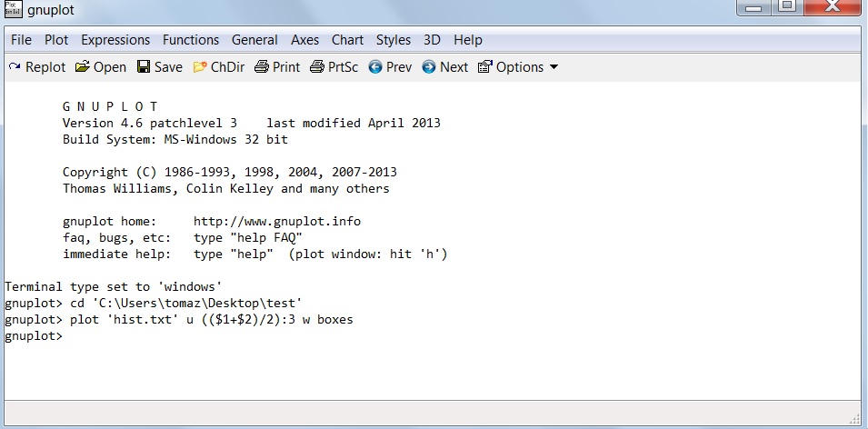Open the Expressions menu
The height and width of the screenshot is (429, 868).
(x=115, y=40)
